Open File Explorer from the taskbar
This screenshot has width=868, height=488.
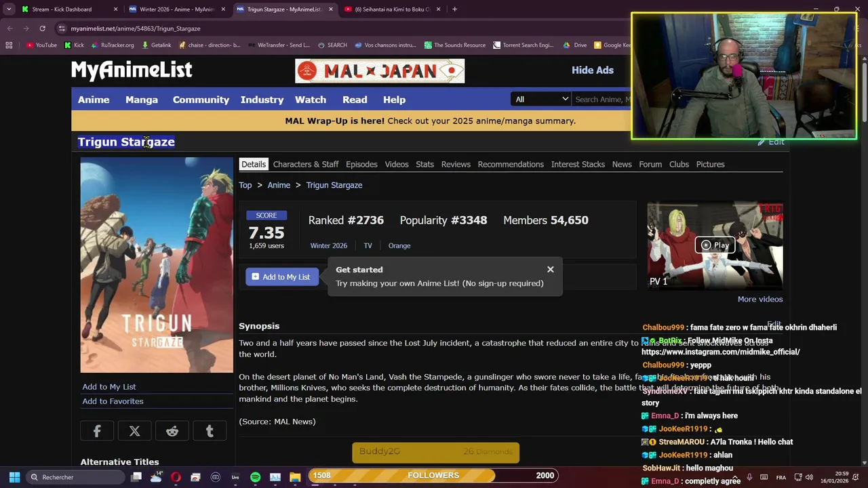[295, 477]
